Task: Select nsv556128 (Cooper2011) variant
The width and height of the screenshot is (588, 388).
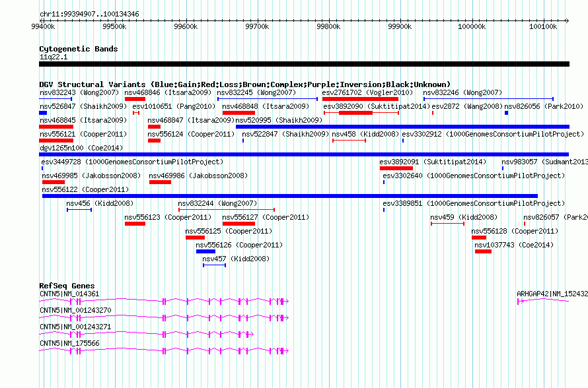Action: click(x=515, y=231)
